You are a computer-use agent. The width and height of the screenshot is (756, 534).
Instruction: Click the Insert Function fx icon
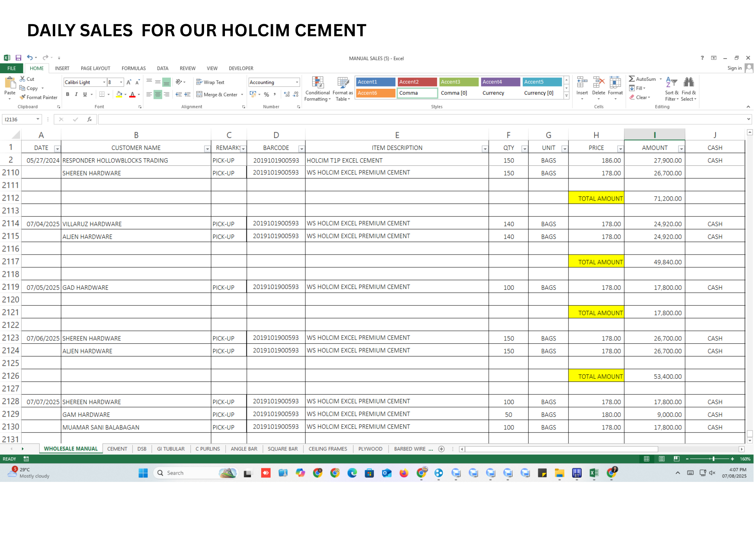click(90, 119)
